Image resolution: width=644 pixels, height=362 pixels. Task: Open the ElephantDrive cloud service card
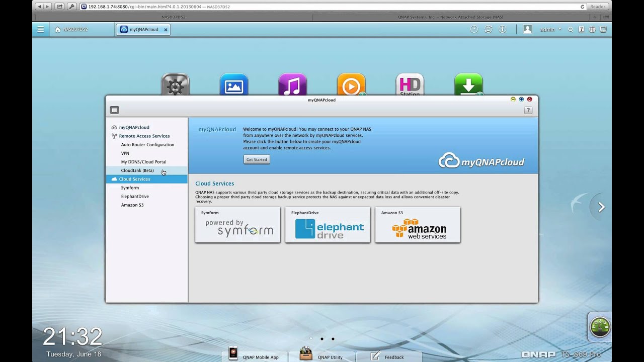(x=328, y=225)
